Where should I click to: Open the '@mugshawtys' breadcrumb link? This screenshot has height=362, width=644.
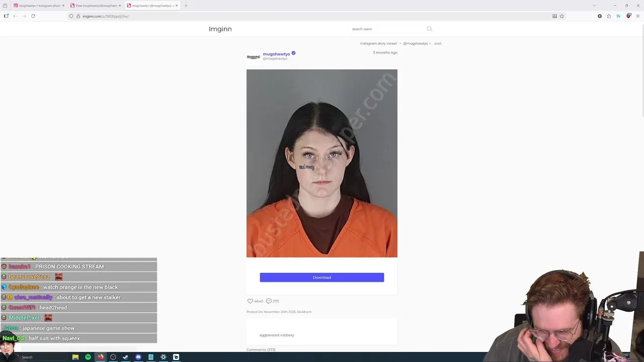415,44
